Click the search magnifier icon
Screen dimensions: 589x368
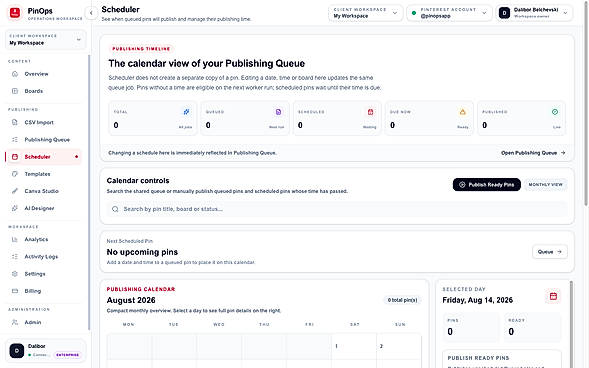115,209
